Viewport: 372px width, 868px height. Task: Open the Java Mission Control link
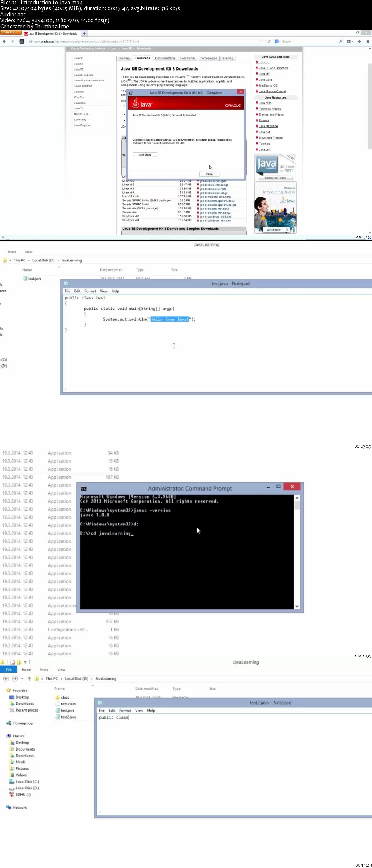272,91
